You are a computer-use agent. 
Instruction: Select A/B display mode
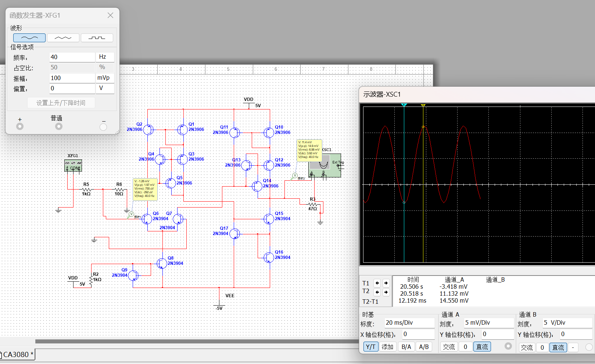coord(424,347)
